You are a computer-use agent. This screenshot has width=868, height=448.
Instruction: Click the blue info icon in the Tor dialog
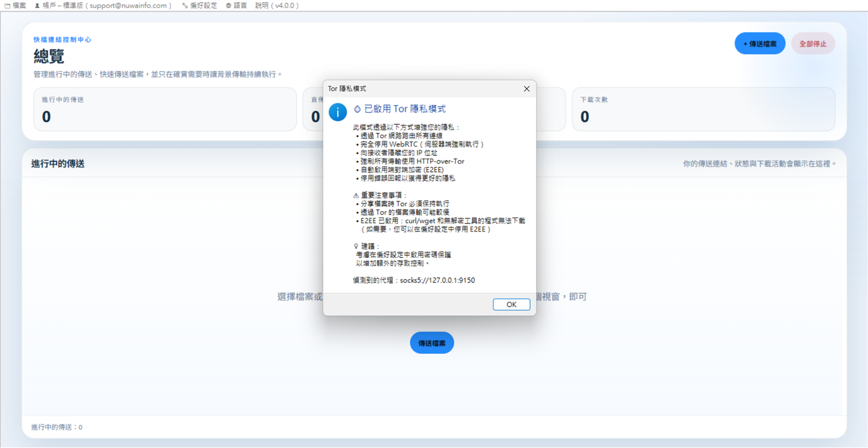coord(338,112)
